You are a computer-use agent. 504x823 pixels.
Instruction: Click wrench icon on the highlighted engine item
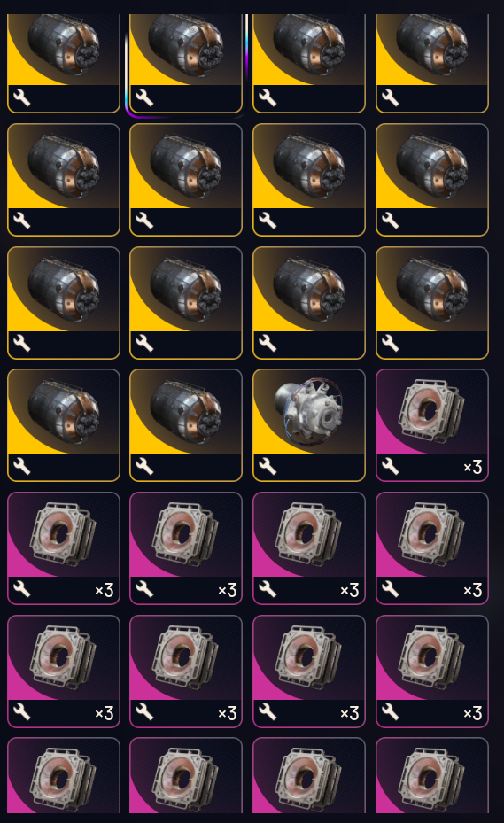pyautogui.click(x=144, y=98)
